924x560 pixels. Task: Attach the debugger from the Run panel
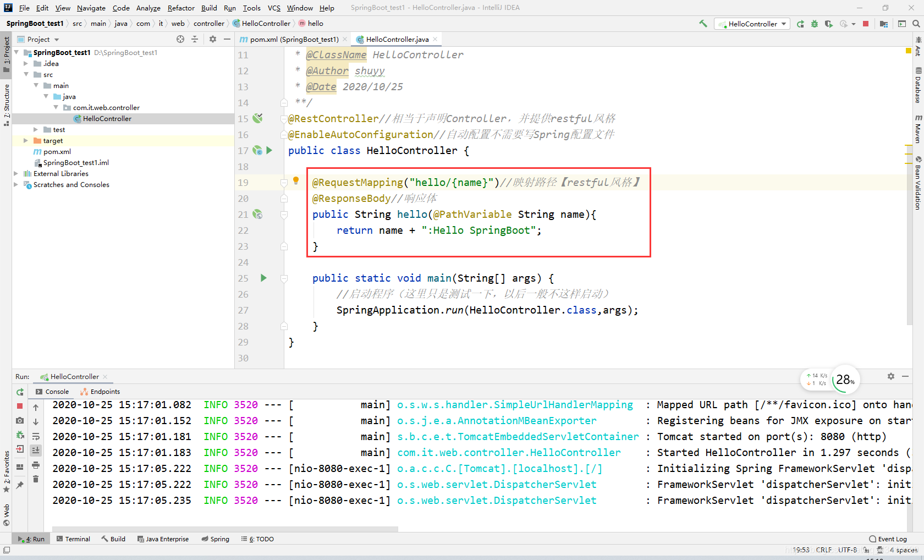pos(20,435)
